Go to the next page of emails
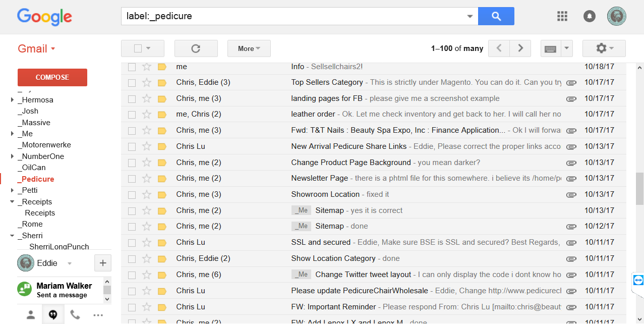Screen dimensions: 644x324 tap(520, 48)
